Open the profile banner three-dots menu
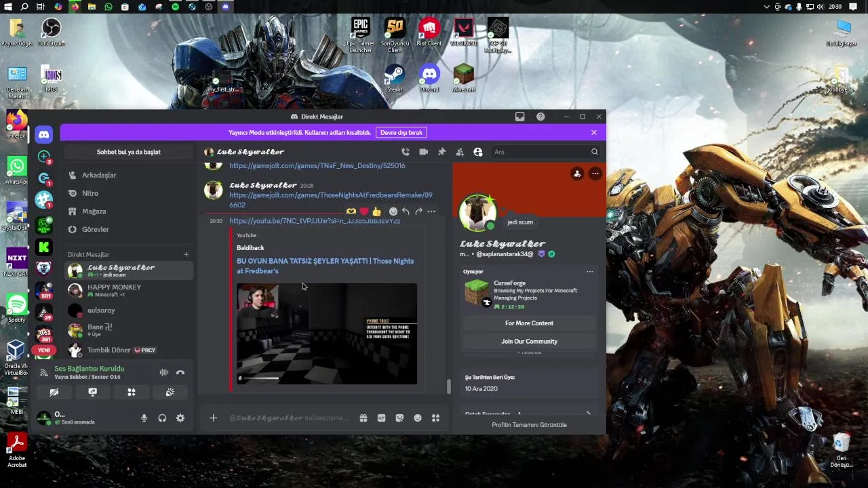The image size is (868, 488). 595,174
